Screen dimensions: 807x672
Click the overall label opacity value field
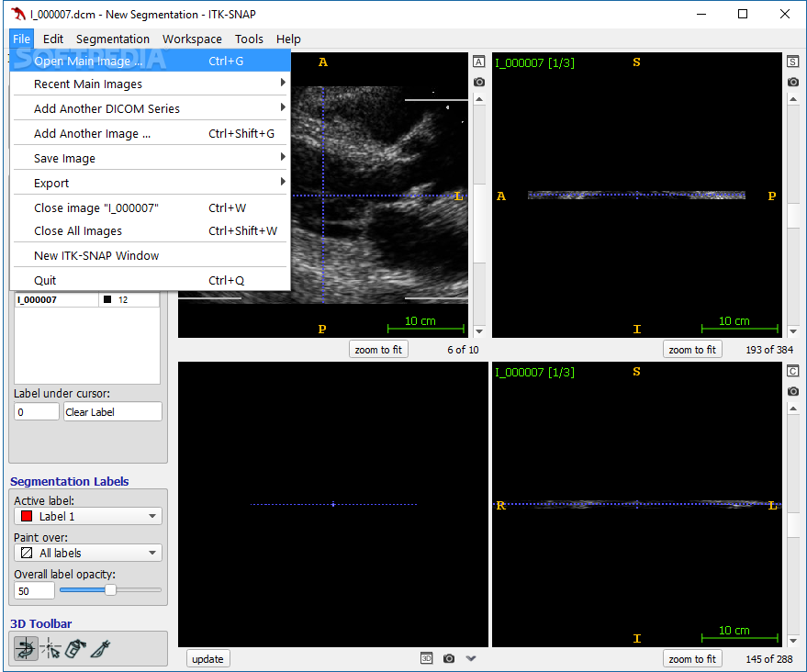coord(34,590)
